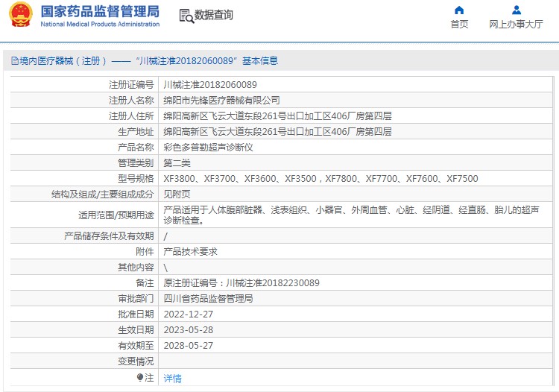
Task: Select 四川省药品监督管理局 approval department
Action: point(208,299)
